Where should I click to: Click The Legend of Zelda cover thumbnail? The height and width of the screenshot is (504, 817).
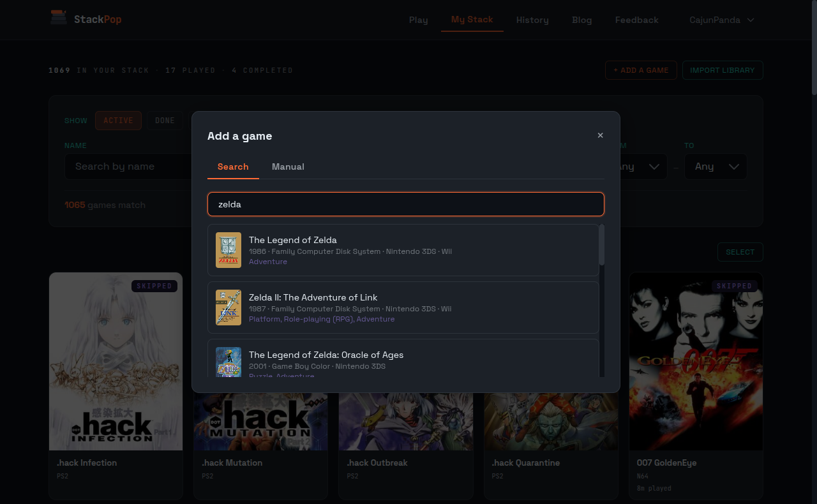click(229, 250)
